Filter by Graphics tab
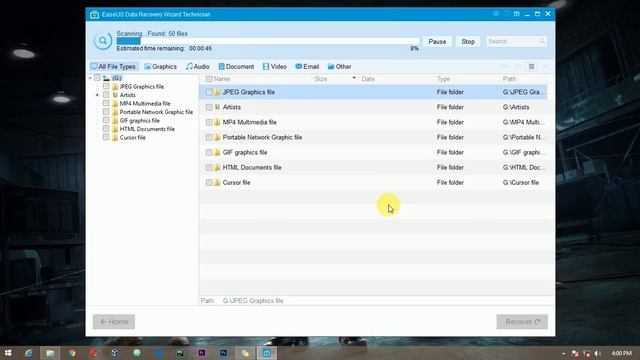The height and width of the screenshot is (360, 640). click(160, 67)
